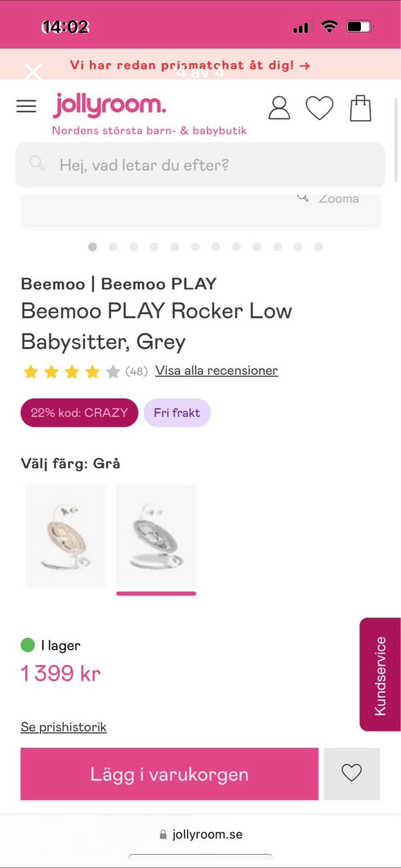Close the image viewer with X

point(33,72)
